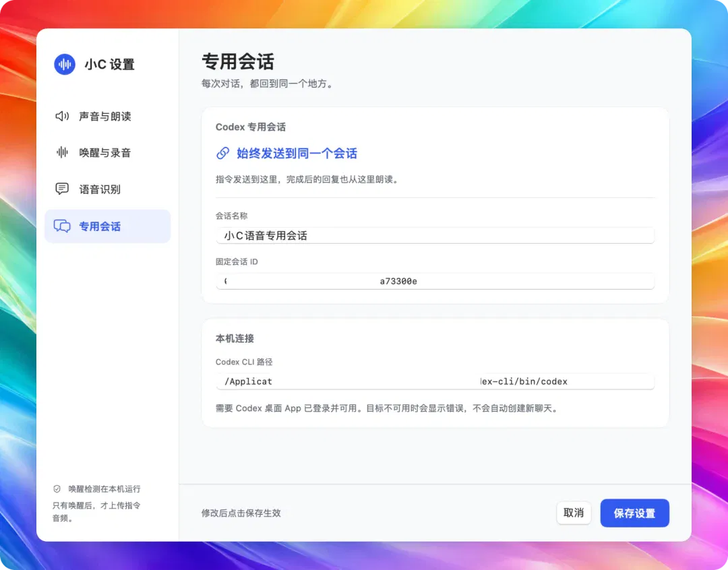728x570 pixels.
Task: Click the 只有唤醒后，才上传指令音频。 note
Action: [96, 511]
